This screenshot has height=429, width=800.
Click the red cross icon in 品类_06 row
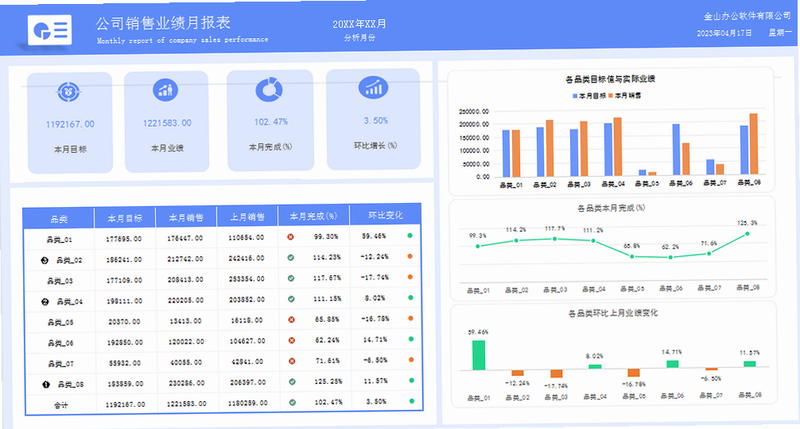[291, 340]
